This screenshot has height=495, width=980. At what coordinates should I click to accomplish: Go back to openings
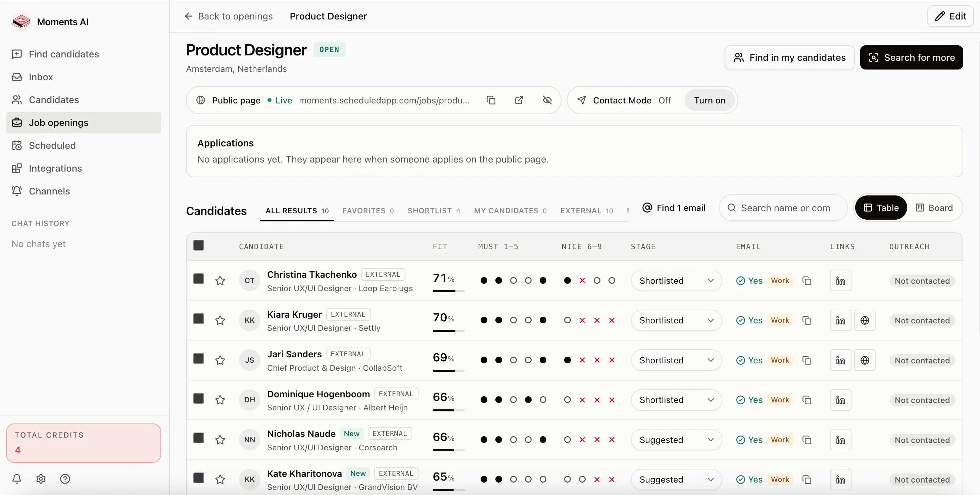click(x=228, y=16)
